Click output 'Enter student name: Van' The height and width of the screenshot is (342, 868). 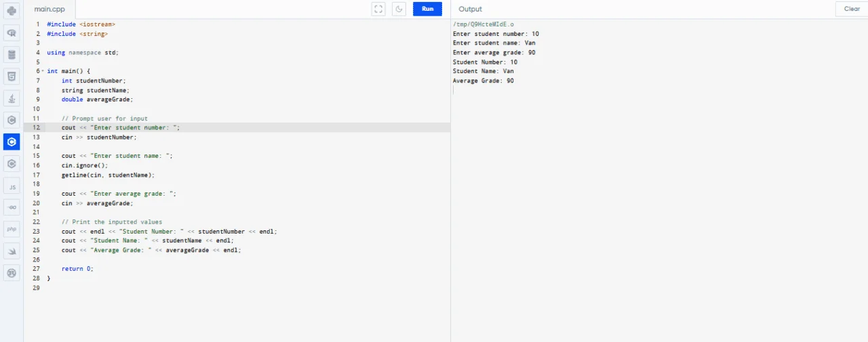pos(494,43)
